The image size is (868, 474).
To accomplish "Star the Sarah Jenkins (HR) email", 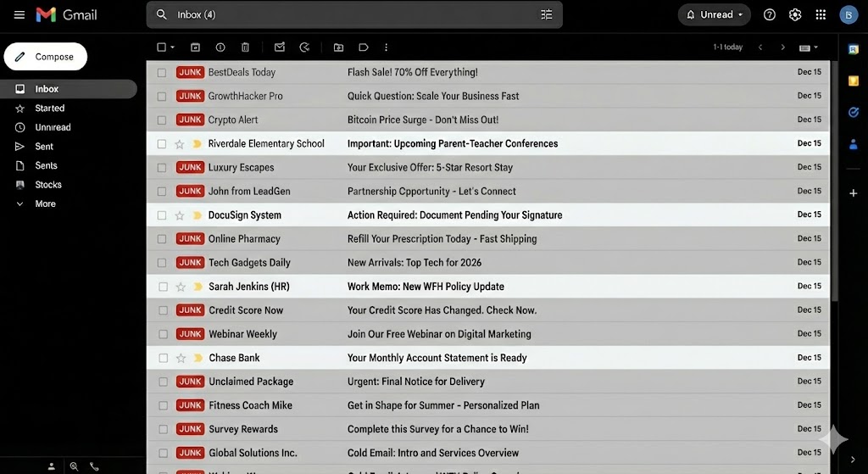I will point(181,287).
